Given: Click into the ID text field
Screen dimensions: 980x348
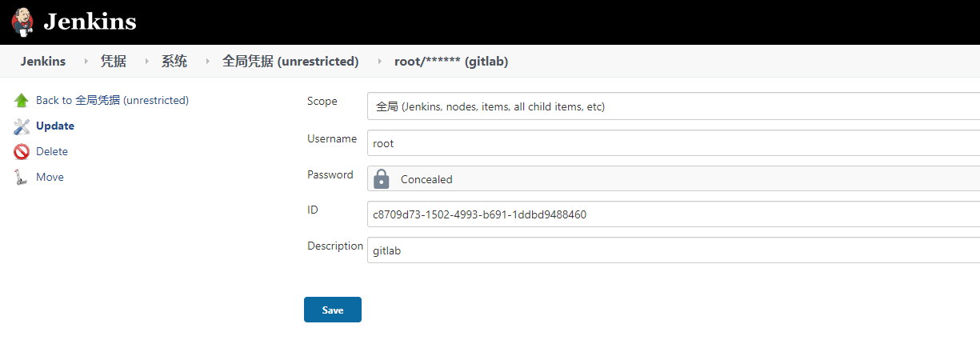Looking at the screenshot, I should (x=672, y=214).
